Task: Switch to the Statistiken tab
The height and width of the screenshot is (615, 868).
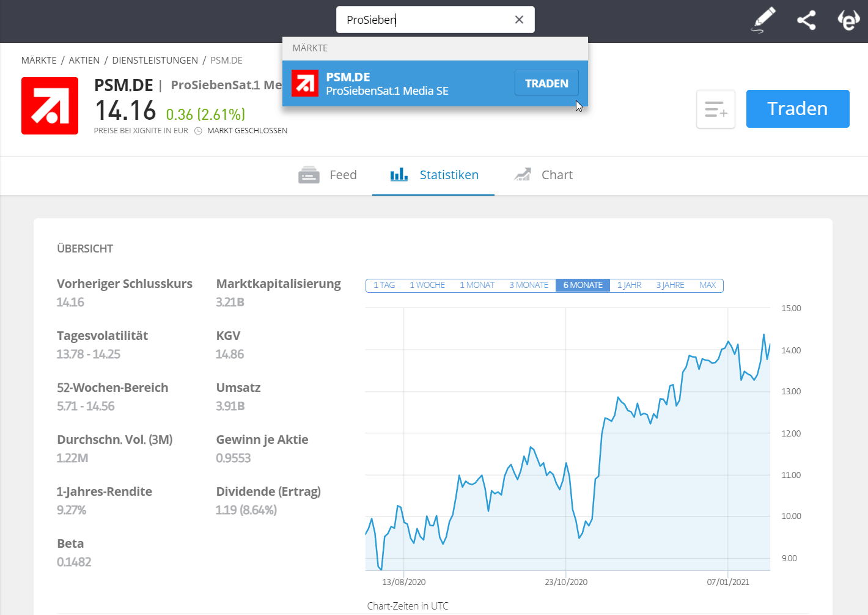Action: tap(433, 175)
